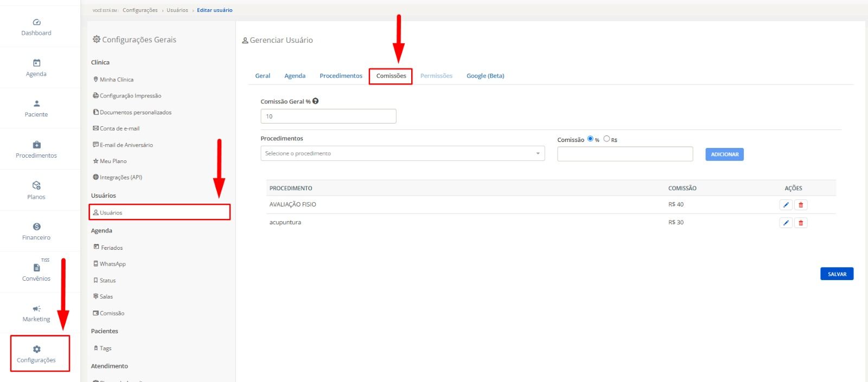Open Integrações (API) settings
The width and height of the screenshot is (868, 382).
click(x=118, y=177)
